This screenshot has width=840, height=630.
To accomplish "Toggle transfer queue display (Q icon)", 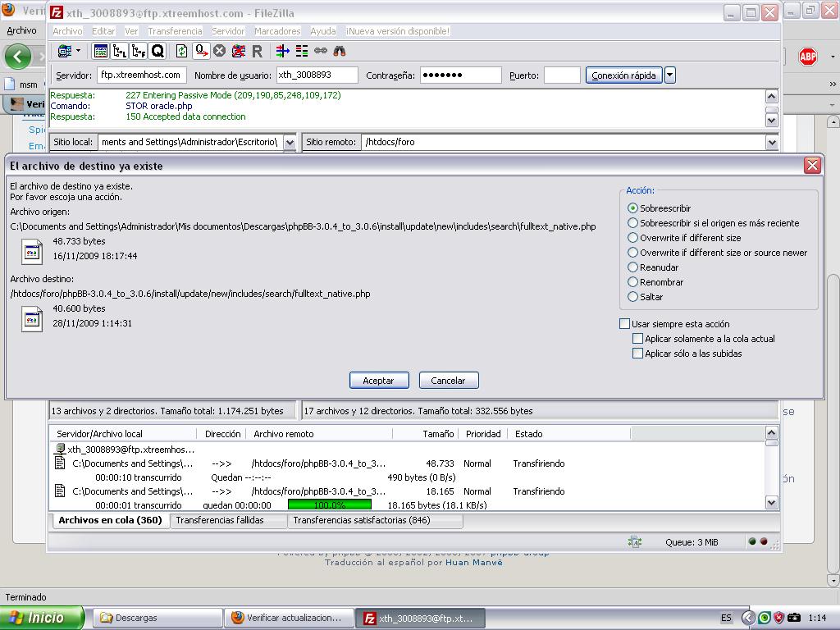I will tap(157, 51).
